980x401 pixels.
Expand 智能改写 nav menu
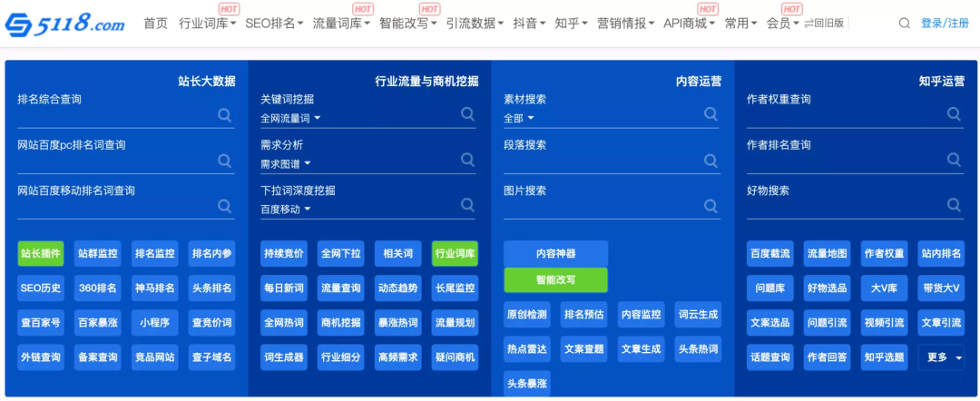(x=408, y=24)
